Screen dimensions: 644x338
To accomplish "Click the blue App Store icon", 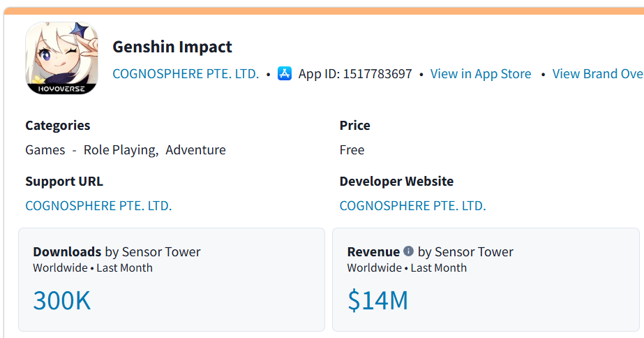I will point(285,73).
